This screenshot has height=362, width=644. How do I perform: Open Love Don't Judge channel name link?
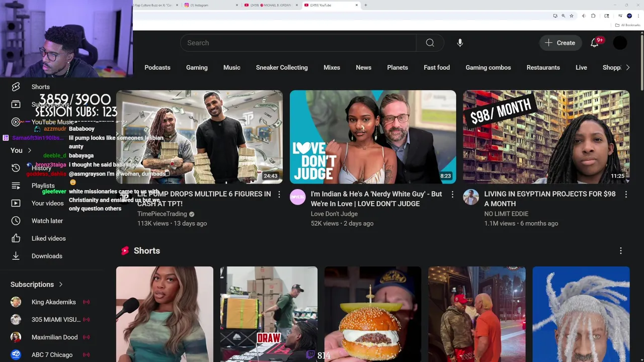pyautogui.click(x=334, y=214)
